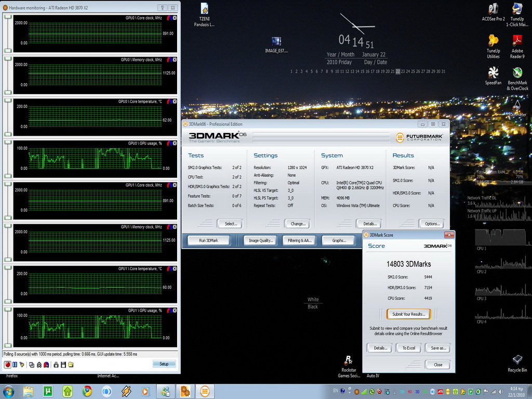Open TuneUp 1-Click Maintenance desktop icon
The height and width of the screenshot is (399, 532).
(x=517, y=15)
